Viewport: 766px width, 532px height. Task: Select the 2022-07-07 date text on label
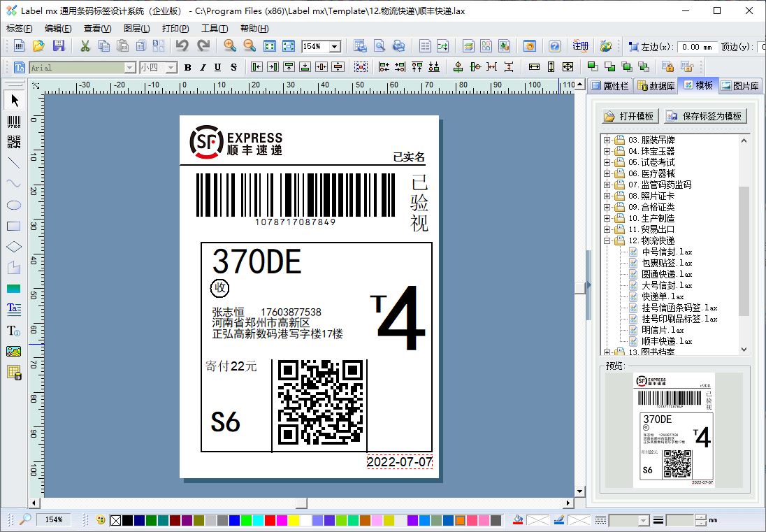(400, 461)
